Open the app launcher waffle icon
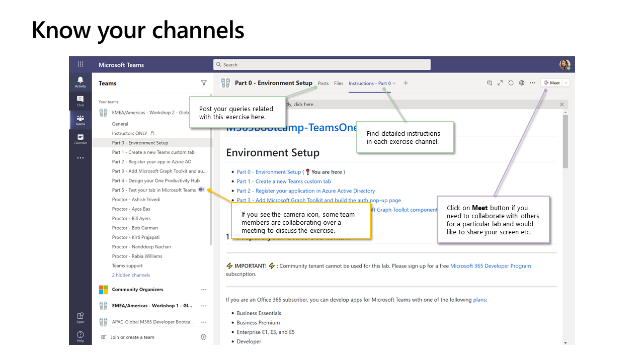The width and height of the screenshot is (644, 362). point(80,64)
